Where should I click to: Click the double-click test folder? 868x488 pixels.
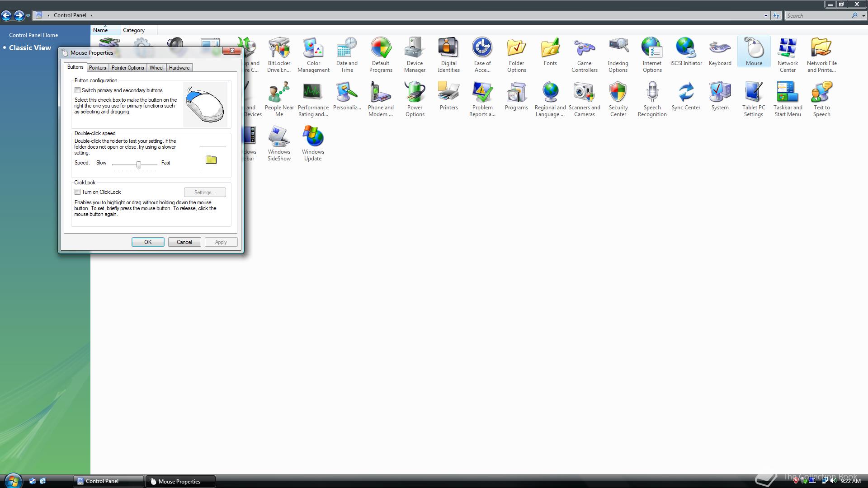(x=211, y=160)
